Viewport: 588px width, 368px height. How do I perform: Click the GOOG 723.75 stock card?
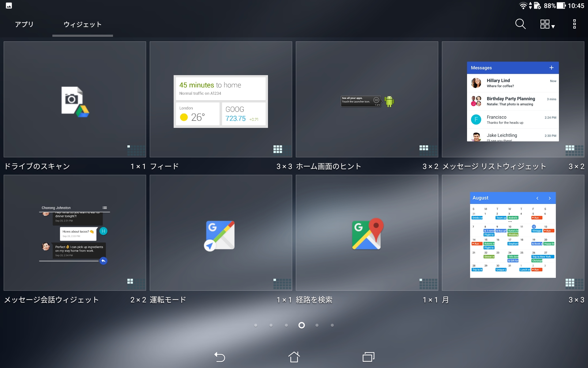tap(244, 114)
